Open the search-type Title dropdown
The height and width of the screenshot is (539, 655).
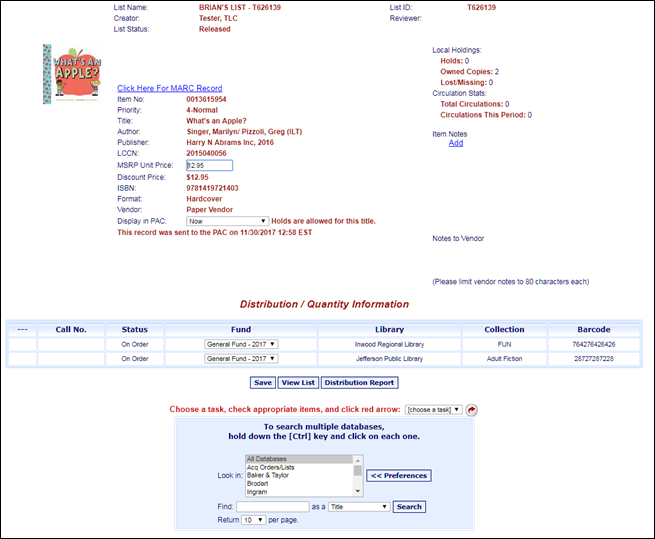(x=359, y=507)
